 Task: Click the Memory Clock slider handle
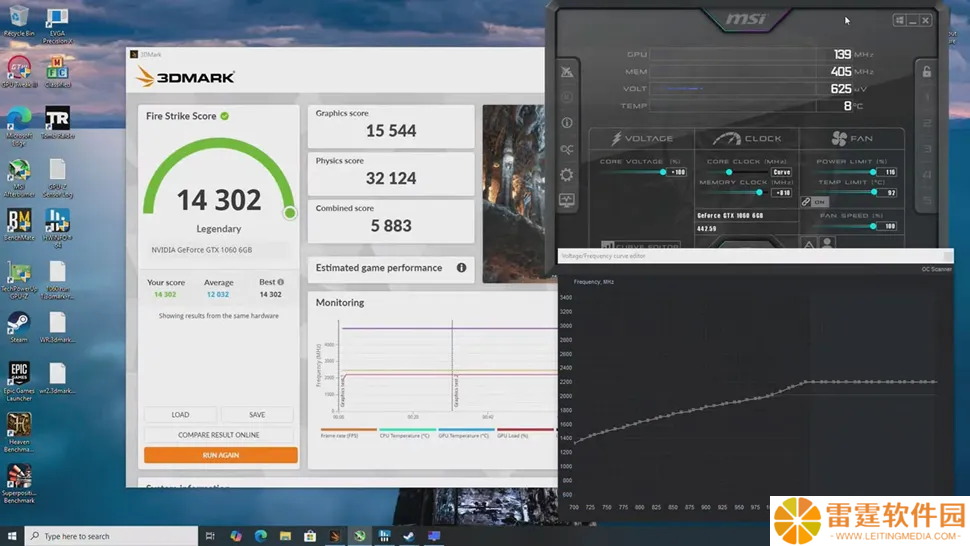click(759, 192)
